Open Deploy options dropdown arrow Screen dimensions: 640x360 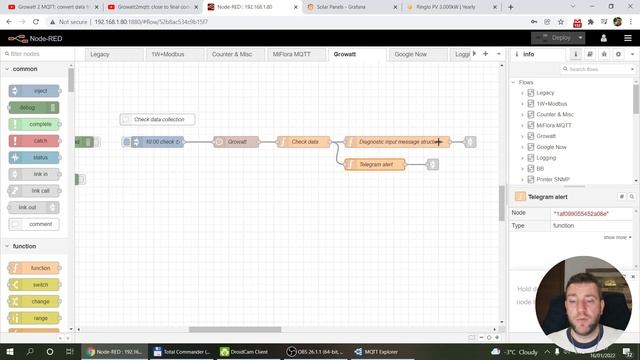click(580, 38)
